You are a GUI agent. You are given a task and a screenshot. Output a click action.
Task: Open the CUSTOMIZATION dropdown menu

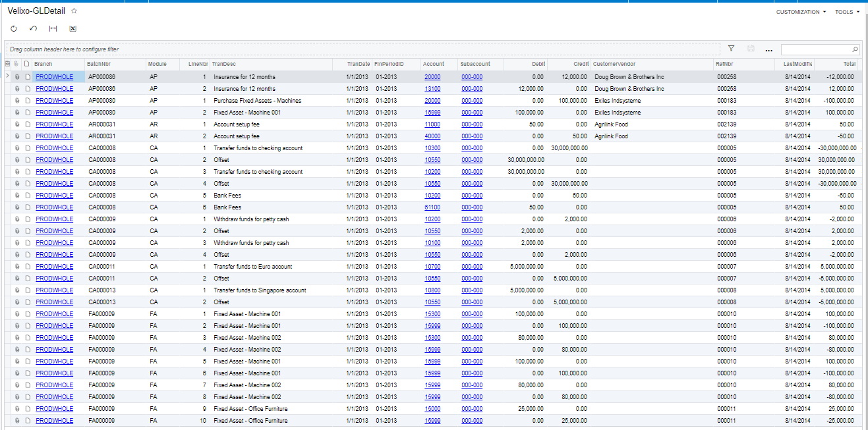click(x=801, y=12)
